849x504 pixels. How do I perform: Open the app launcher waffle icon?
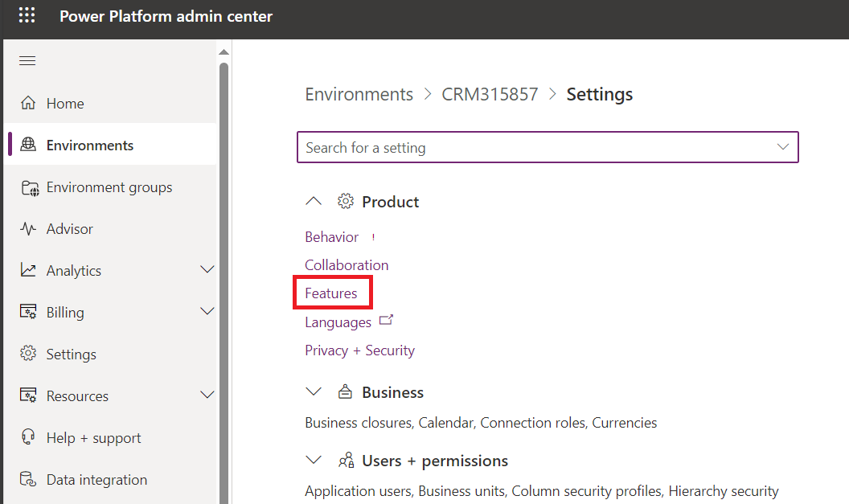[x=27, y=15]
